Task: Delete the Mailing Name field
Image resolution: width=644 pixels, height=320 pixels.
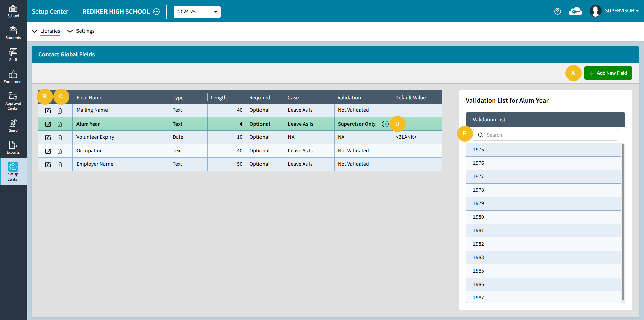Action: click(x=60, y=110)
